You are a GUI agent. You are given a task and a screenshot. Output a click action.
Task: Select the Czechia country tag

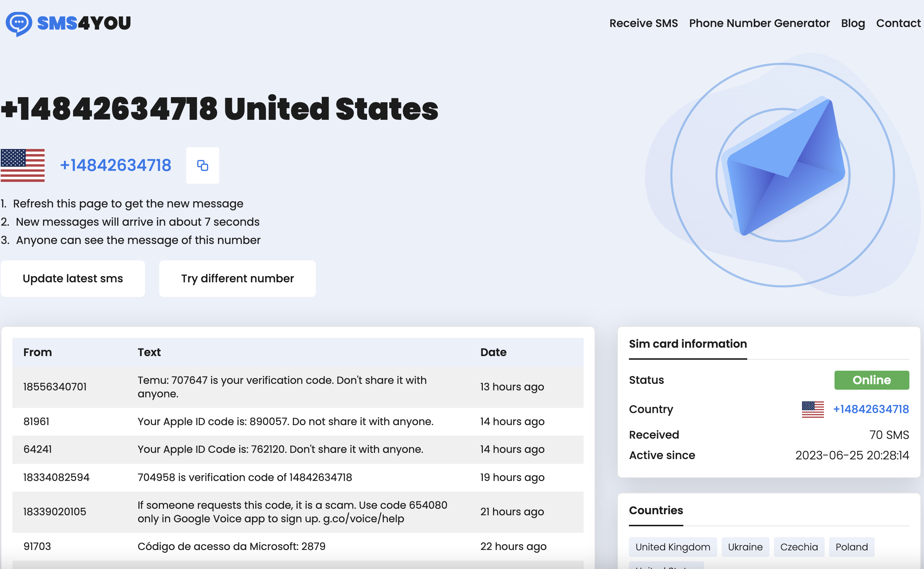click(x=799, y=547)
